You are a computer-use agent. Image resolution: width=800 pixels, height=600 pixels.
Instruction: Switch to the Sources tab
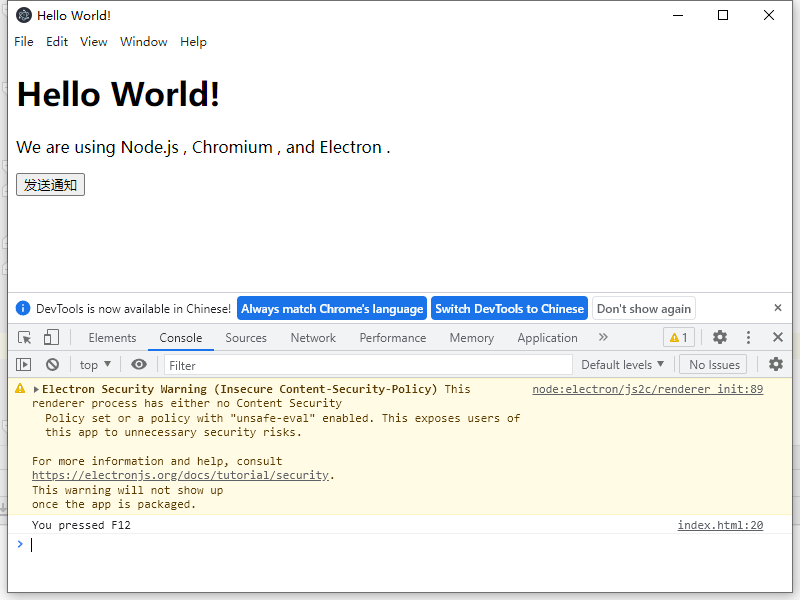click(x=246, y=338)
